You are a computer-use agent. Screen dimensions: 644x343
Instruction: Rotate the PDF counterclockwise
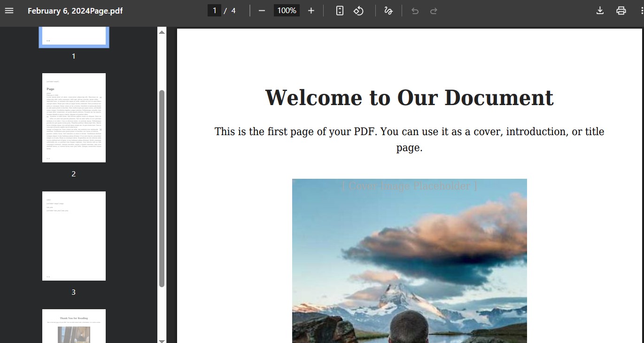(x=358, y=10)
